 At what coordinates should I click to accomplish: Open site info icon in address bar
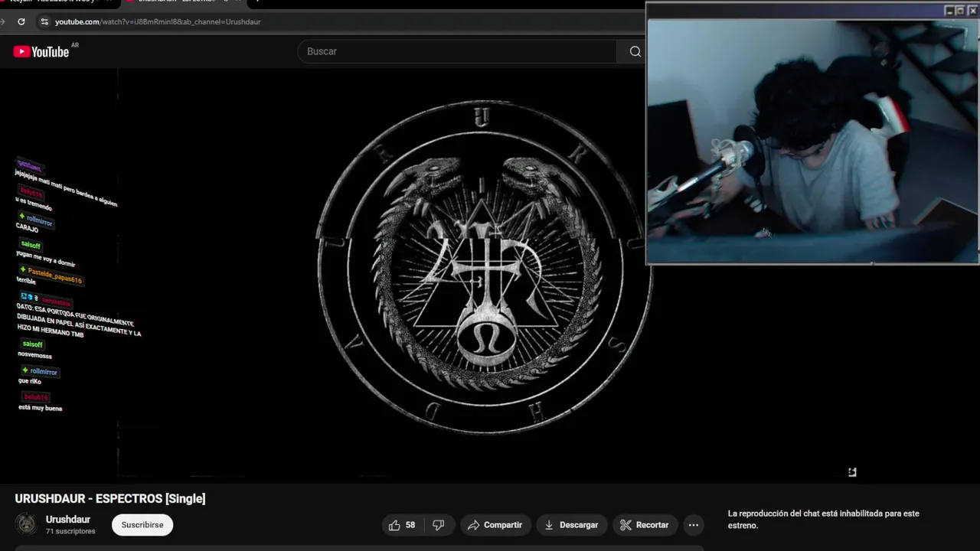coord(44,21)
